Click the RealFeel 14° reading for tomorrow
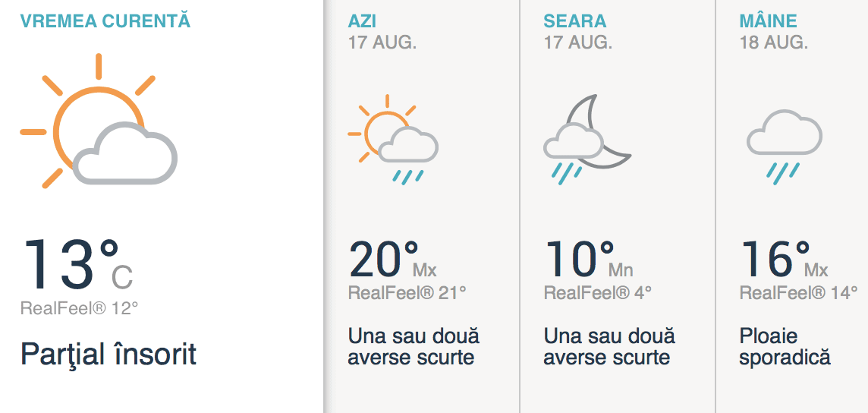868x413 pixels. pyautogui.click(x=798, y=292)
